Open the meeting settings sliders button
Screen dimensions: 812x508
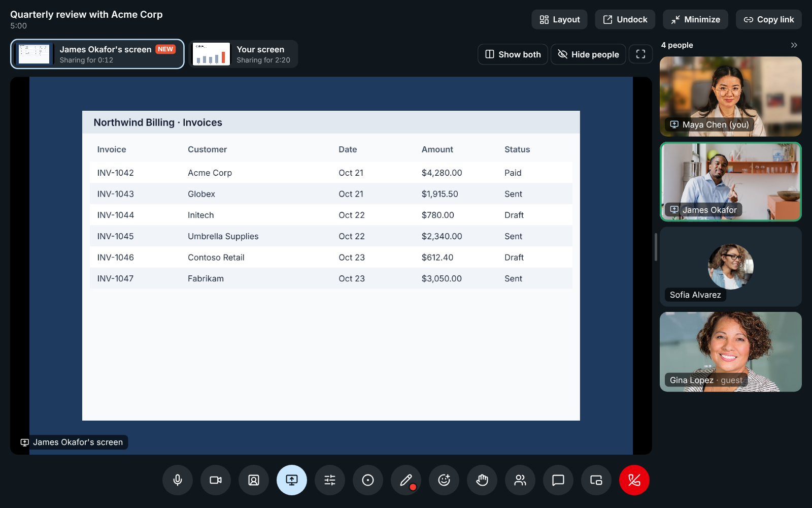pyautogui.click(x=330, y=480)
